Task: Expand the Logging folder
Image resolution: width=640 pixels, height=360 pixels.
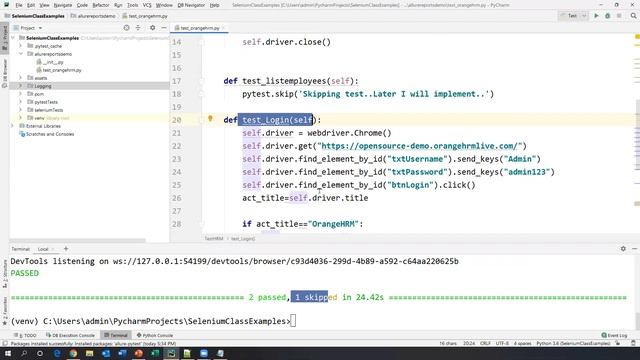Action: (x=20, y=86)
